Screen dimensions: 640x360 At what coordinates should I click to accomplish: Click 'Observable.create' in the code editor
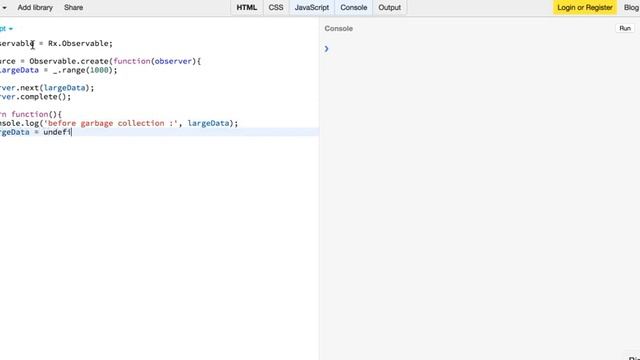tap(69, 61)
